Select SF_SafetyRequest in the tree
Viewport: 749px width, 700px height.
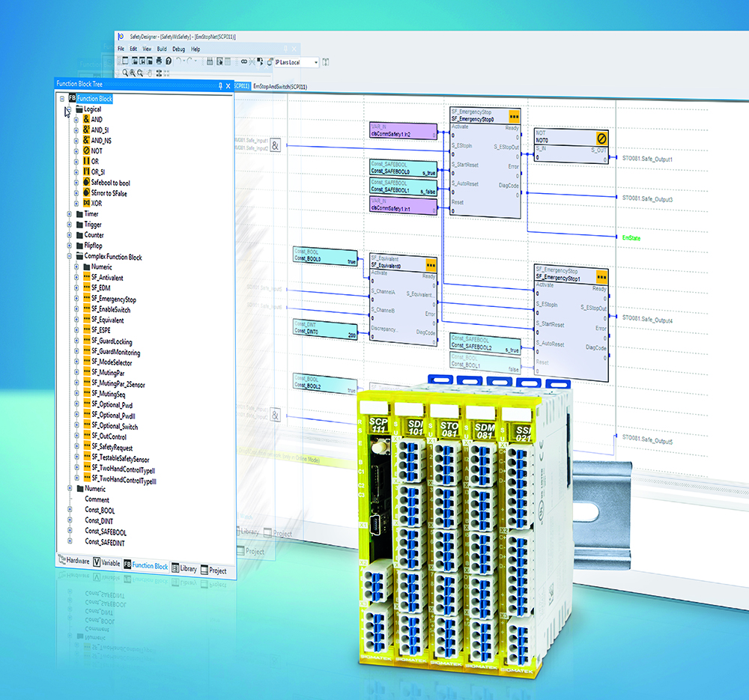[112, 448]
